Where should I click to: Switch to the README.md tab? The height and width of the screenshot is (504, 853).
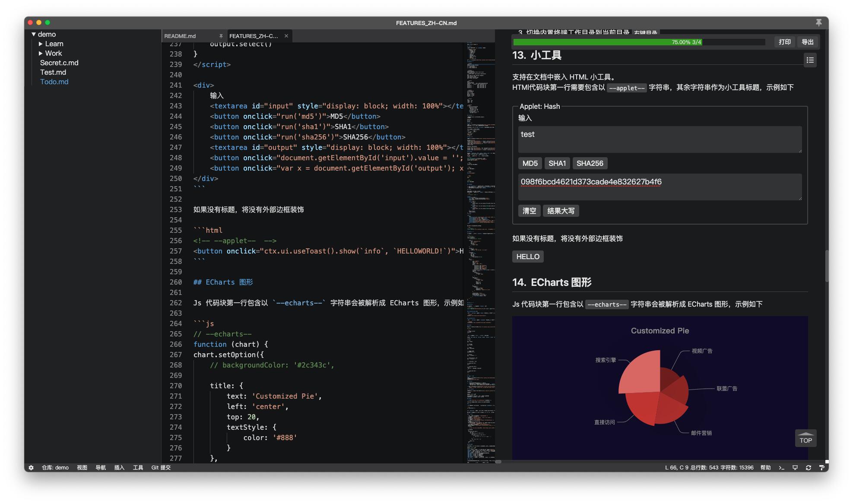[180, 36]
